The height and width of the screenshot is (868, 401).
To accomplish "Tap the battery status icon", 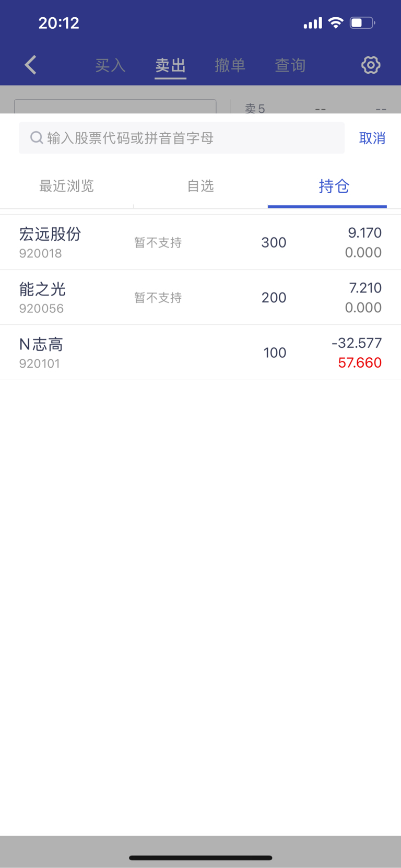I will click(x=362, y=22).
